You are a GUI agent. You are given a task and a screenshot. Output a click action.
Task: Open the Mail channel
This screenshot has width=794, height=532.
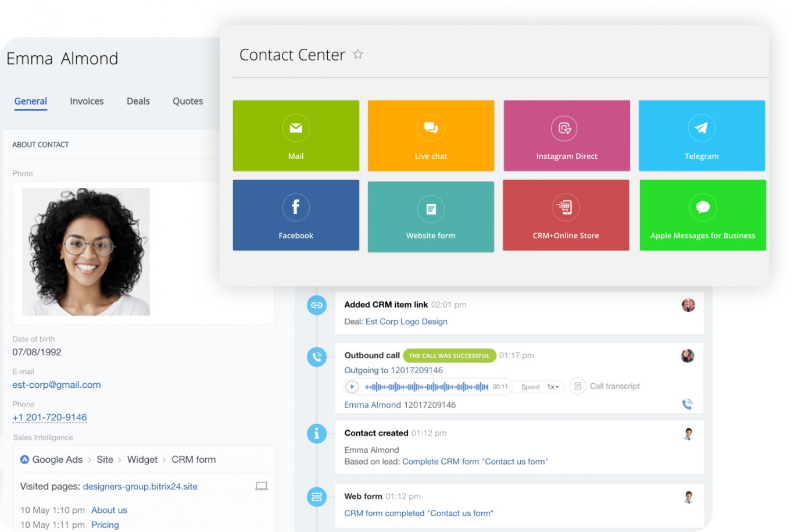(296, 135)
